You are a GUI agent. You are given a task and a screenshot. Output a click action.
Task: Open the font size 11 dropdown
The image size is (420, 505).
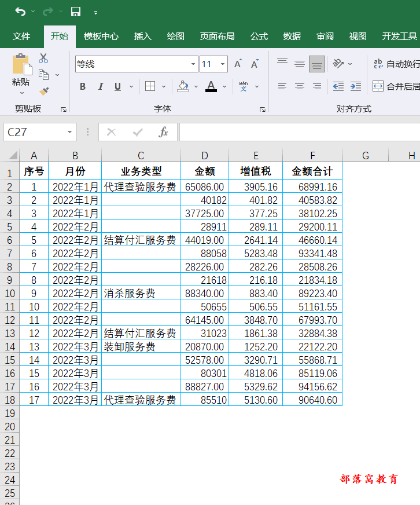(222, 64)
